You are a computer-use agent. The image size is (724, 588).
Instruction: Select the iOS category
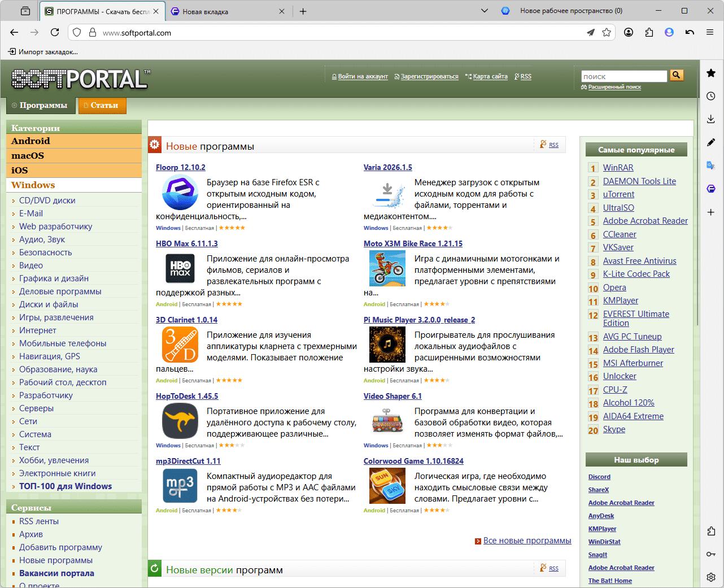click(x=74, y=171)
